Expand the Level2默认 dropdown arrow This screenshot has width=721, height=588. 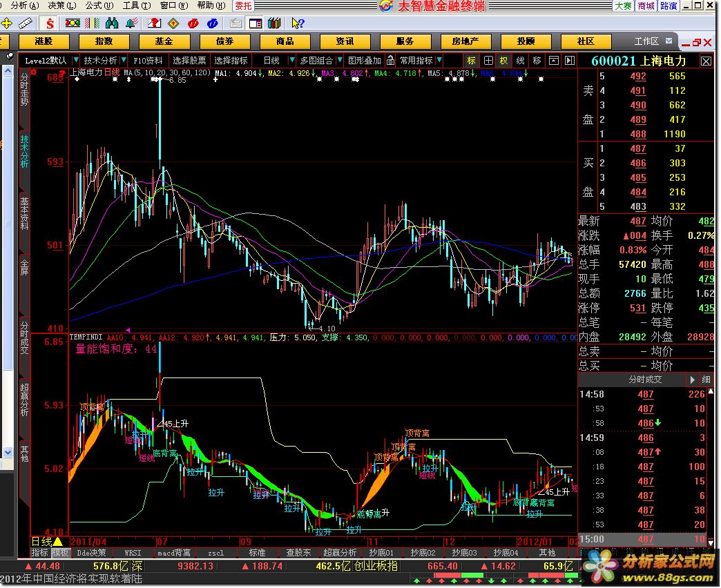point(76,60)
